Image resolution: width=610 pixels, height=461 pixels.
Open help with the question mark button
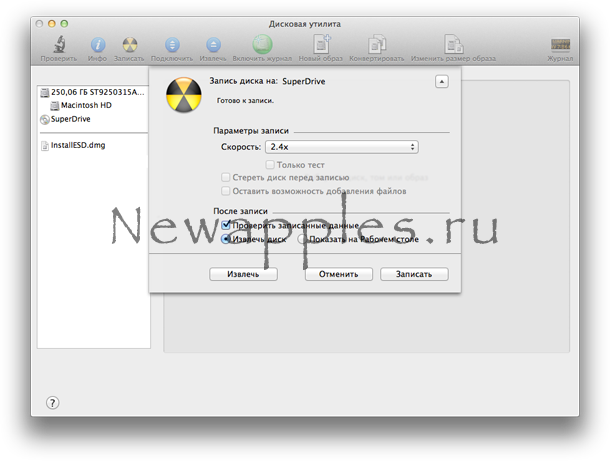[x=53, y=403]
